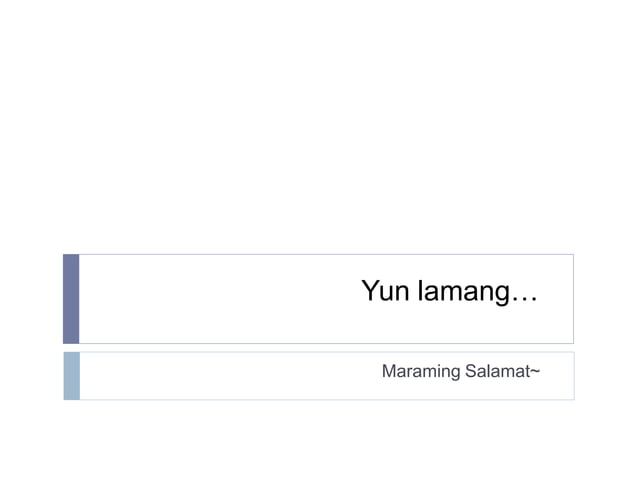Click the word "Maraming" in the subtitle
638x478 pixels.
click(x=421, y=372)
